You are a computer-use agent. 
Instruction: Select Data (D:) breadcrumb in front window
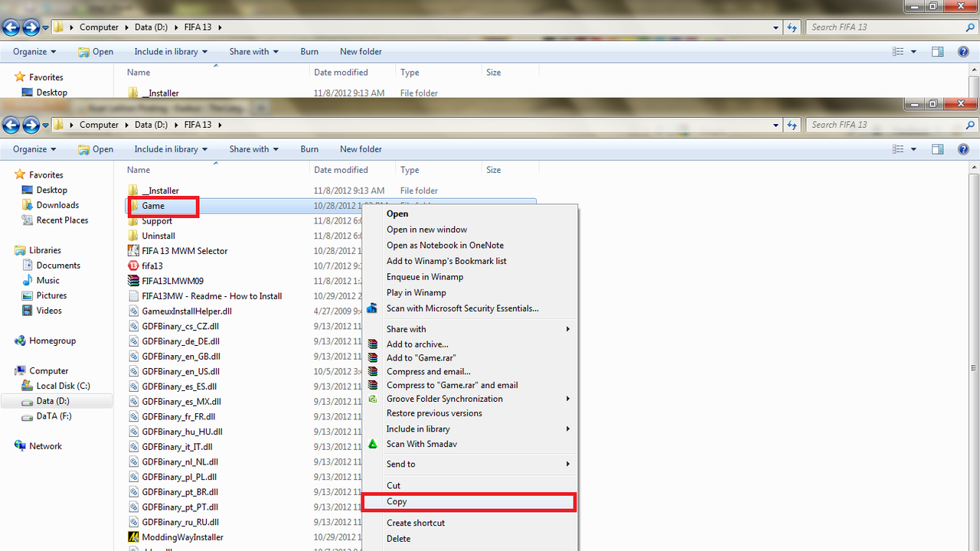(151, 125)
